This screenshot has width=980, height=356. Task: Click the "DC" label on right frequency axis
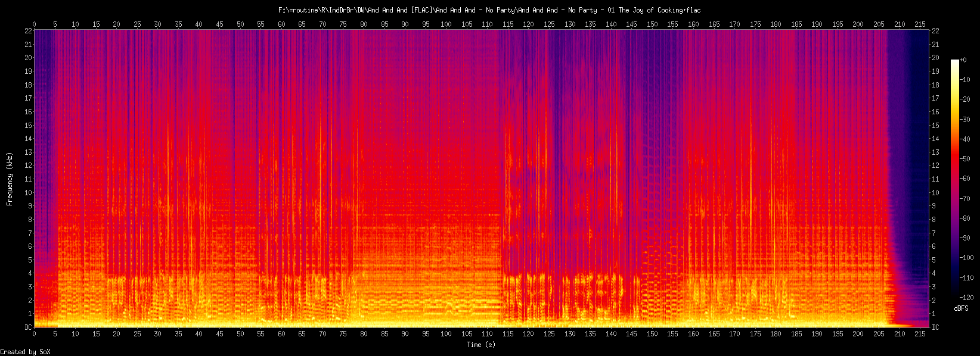click(936, 327)
